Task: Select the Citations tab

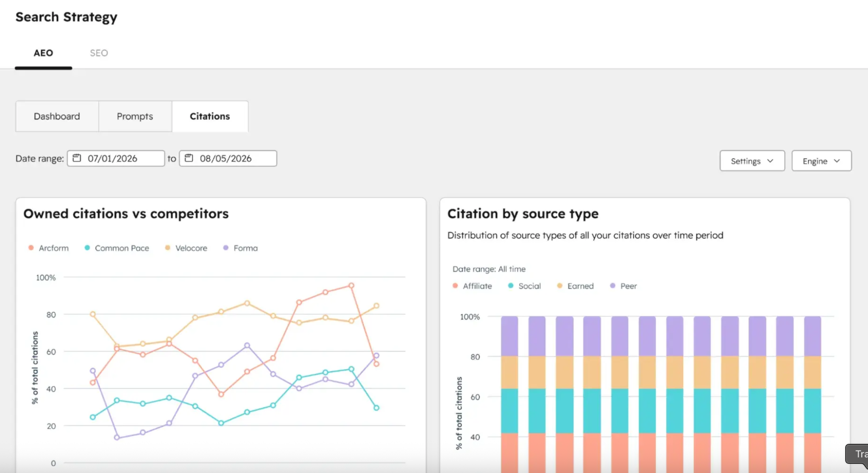Action: [x=210, y=116]
